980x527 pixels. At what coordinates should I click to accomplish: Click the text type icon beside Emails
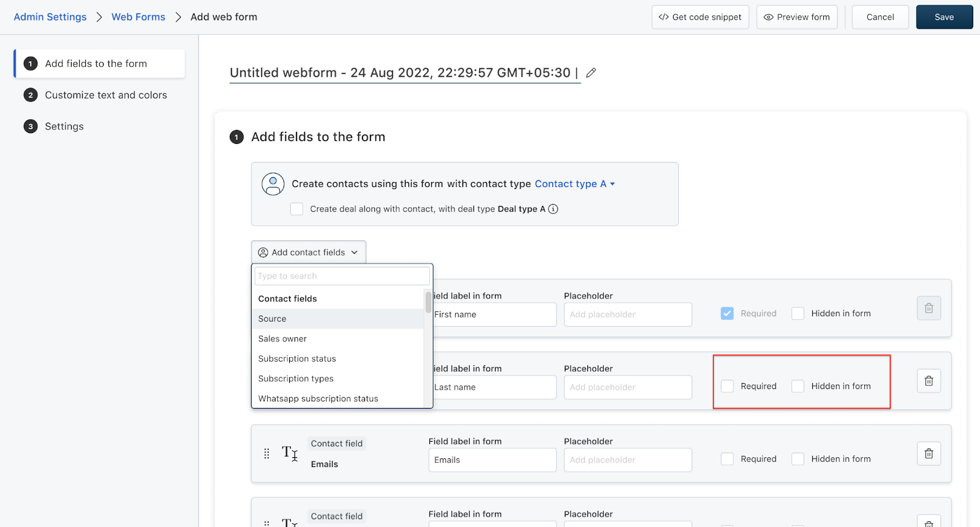coord(290,453)
